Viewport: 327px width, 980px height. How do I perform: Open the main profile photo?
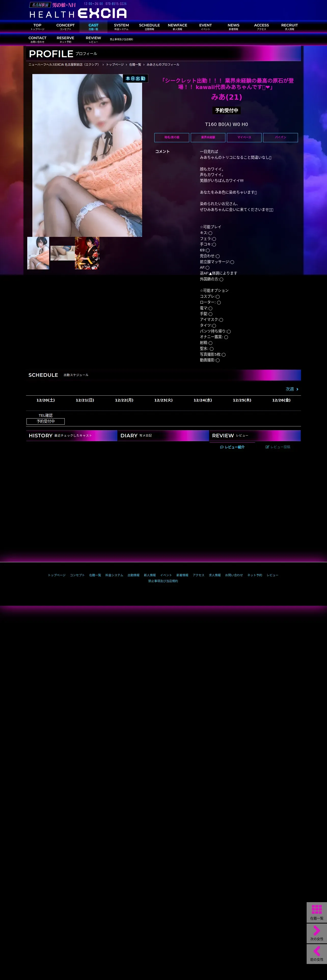[87, 155]
